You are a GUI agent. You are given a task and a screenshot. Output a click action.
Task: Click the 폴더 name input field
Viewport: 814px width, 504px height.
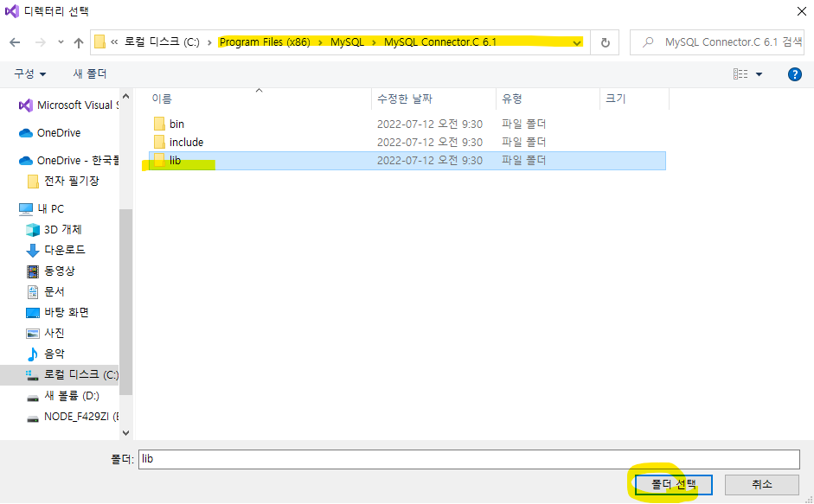[x=469, y=459]
